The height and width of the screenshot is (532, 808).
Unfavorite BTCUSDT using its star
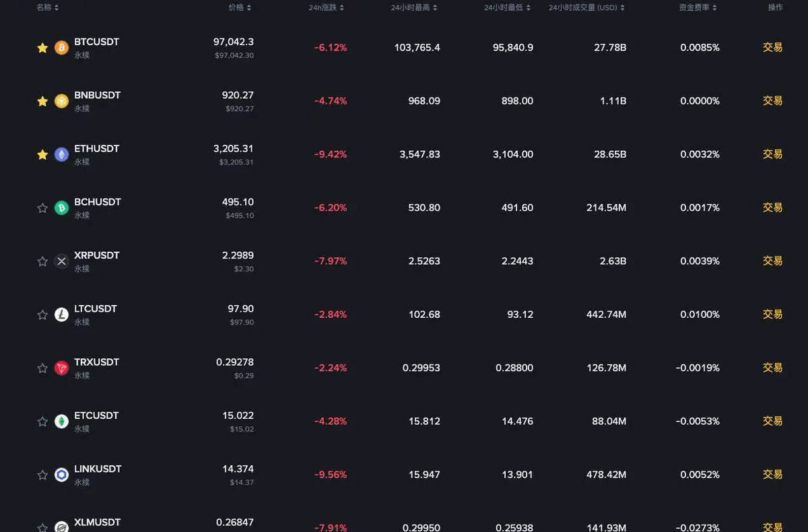click(42, 48)
